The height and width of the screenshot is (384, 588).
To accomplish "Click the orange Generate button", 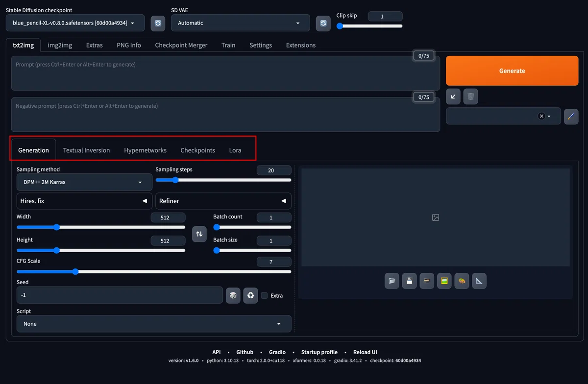I will pyautogui.click(x=512, y=71).
